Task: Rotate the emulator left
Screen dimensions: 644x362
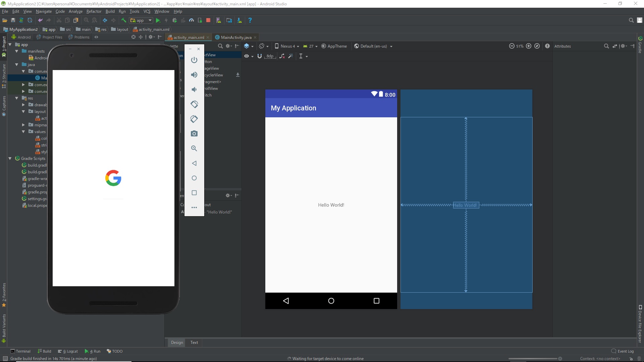Action: click(x=194, y=104)
